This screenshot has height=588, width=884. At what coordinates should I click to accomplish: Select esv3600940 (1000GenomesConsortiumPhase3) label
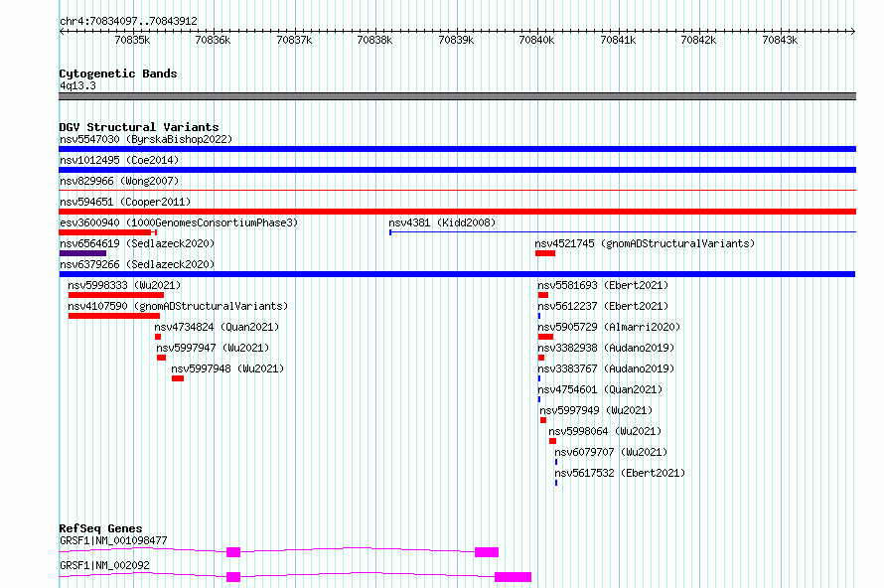click(x=179, y=222)
